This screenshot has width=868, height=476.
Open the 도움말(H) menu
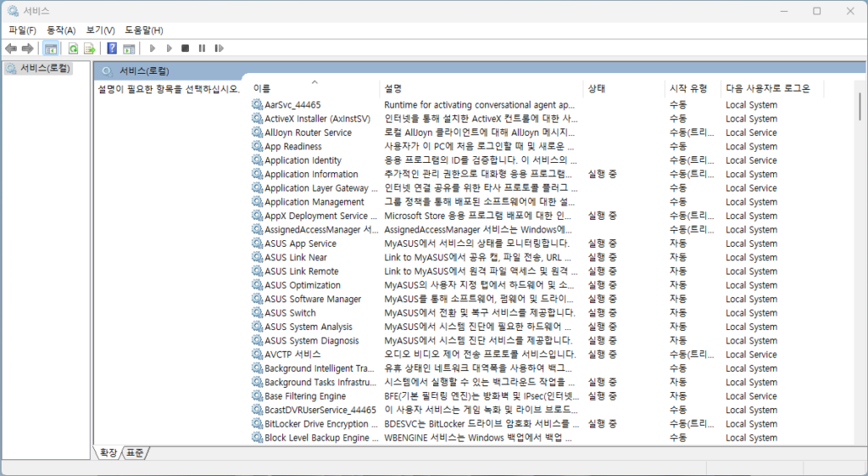[144, 31]
